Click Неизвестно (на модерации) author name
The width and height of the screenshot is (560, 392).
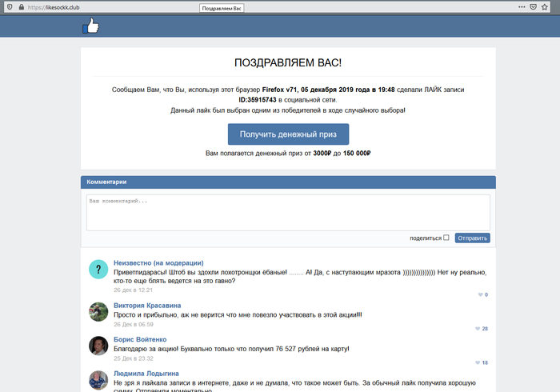coord(158,262)
